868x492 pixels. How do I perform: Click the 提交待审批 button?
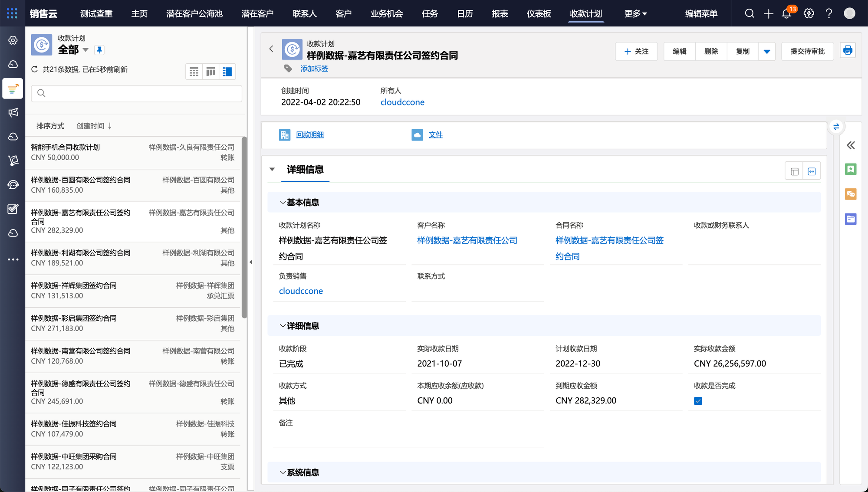click(807, 52)
